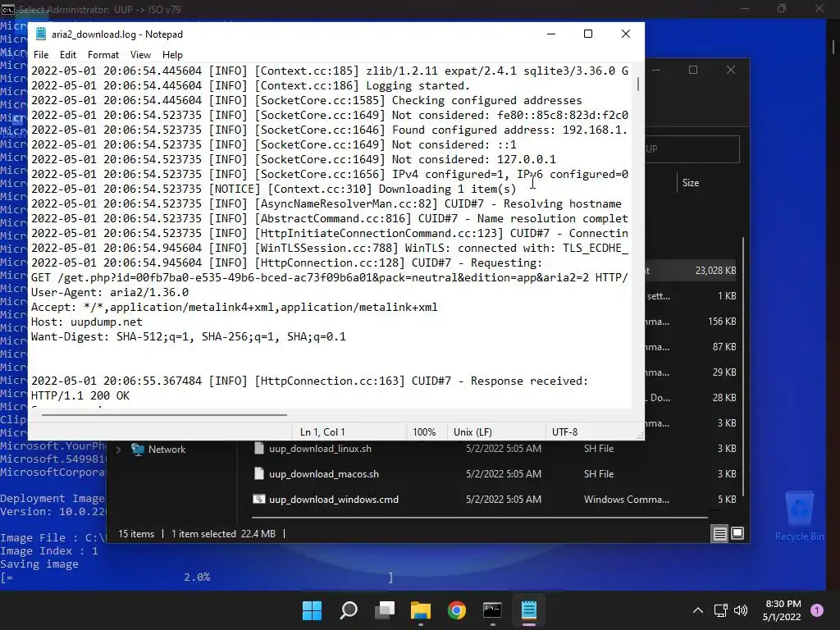Click the Network computer icon in Explorer
Screen dimensions: 840x630
138,450
